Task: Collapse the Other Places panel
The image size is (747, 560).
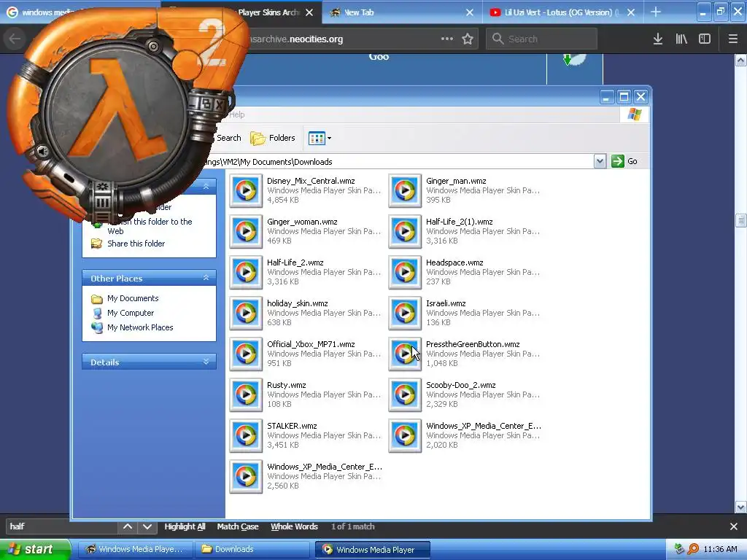Action: (x=206, y=278)
